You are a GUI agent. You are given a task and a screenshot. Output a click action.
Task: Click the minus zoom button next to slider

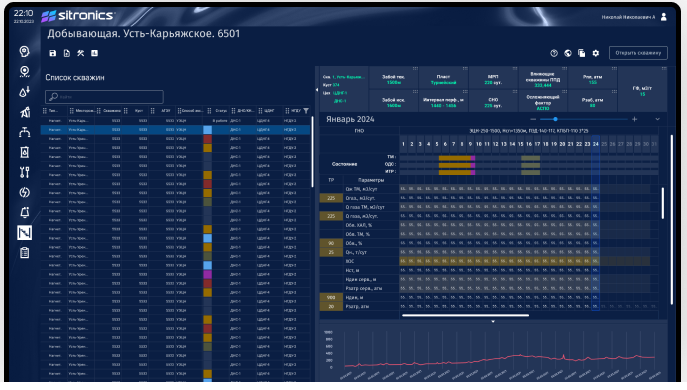533,119
